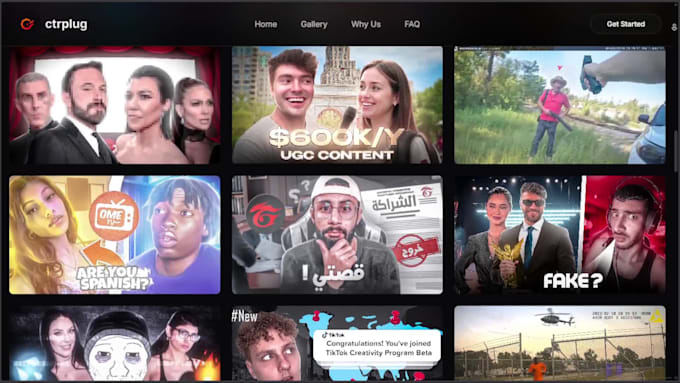
Task: Open the helicopter prison fence thumbnail
Action: (x=560, y=344)
